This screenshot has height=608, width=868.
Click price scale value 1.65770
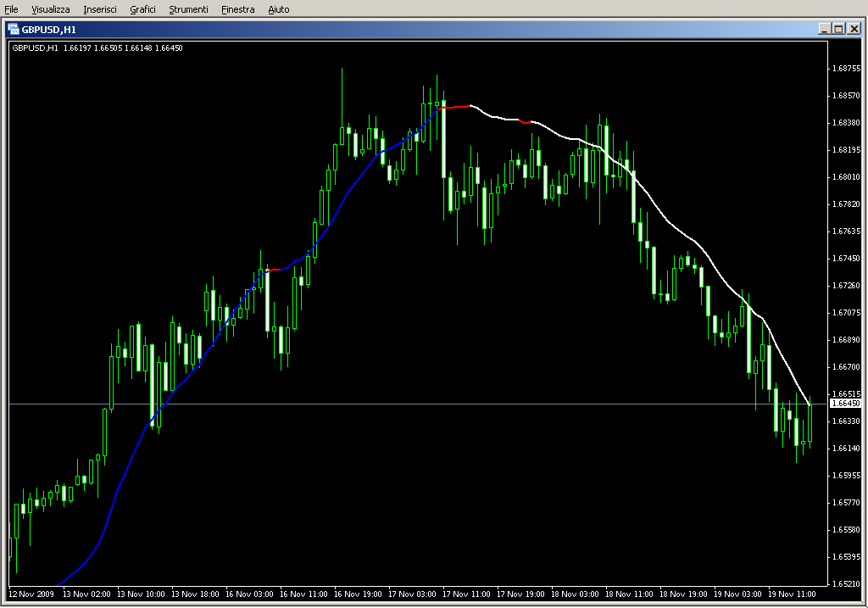pyautogui.click(x=847, y=503)
